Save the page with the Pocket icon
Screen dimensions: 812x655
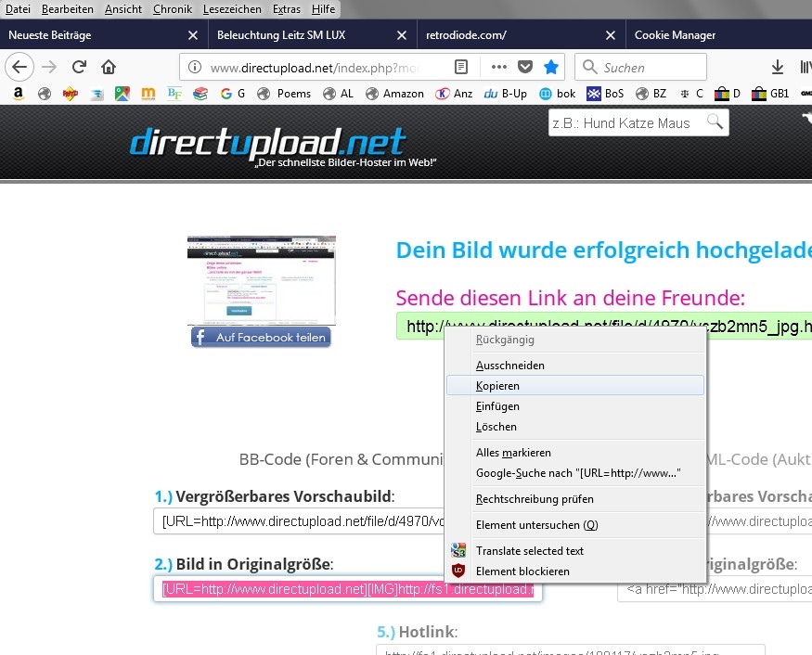click(x=525, y=67)
